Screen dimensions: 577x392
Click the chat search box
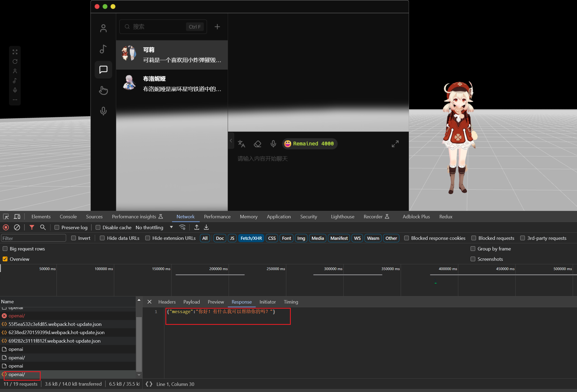pyautogui.click(x=163, y=27)
